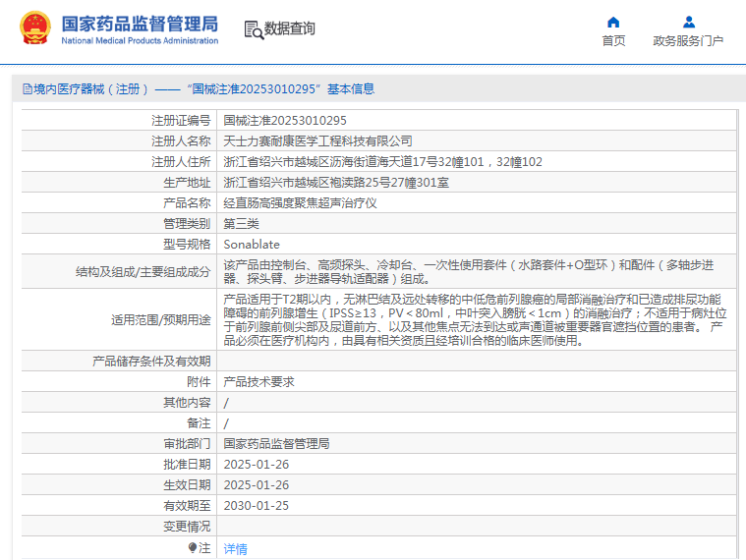Open the 数据查询 search icon
Image resolution: width=746 pixels, height=560 pixels.
254,29
